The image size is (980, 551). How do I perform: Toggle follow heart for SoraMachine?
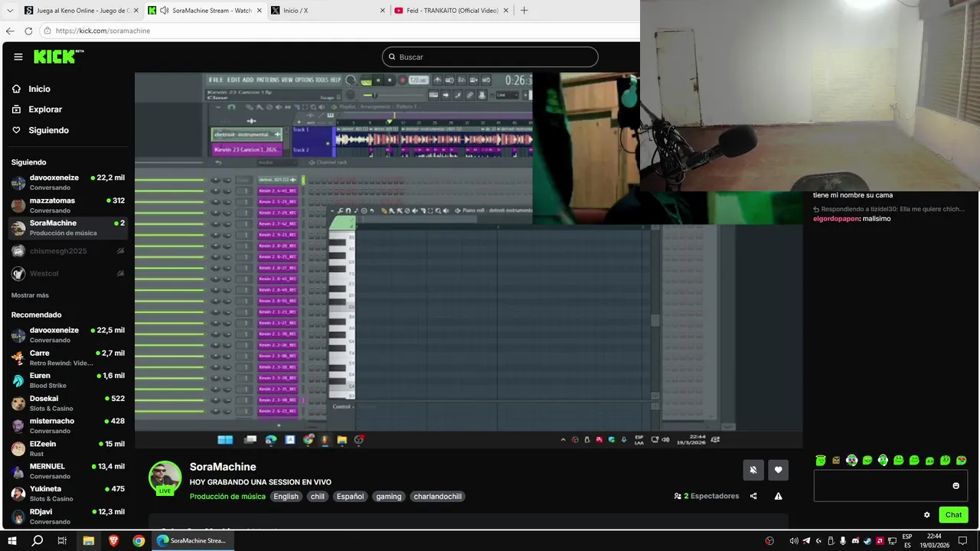pos(778,470)
